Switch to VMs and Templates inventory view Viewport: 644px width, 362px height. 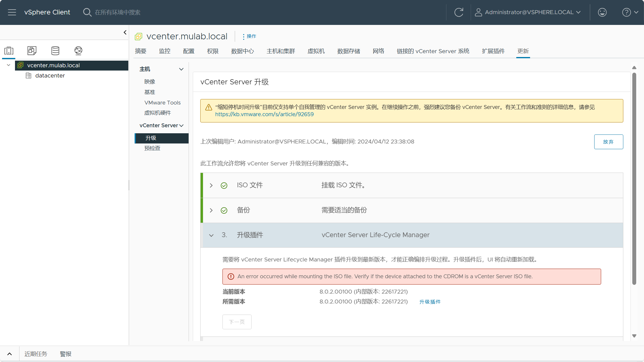click(32, 50)
